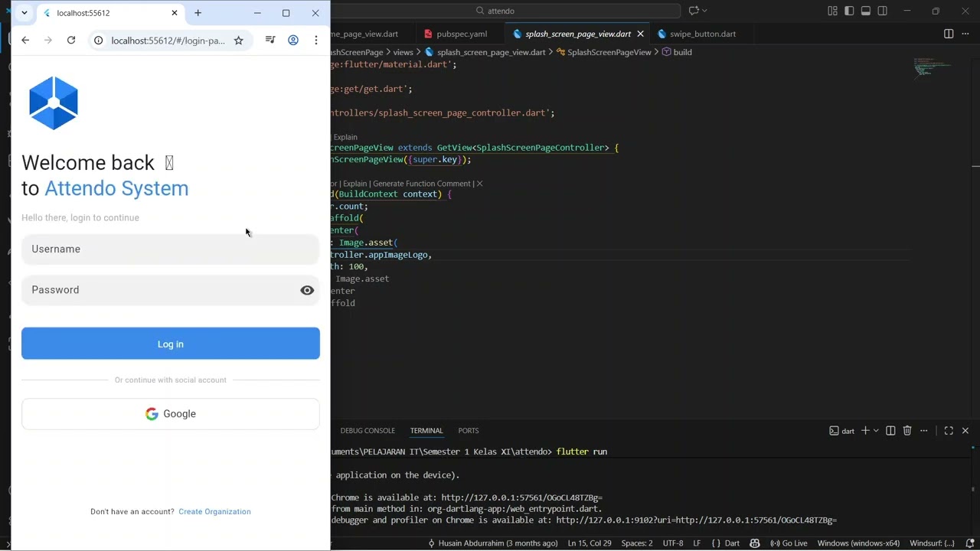The height and width of the screenshot is (551, 980).
Task: Toggle secondary side bar visibility
Action: click(x=883, y=11)
